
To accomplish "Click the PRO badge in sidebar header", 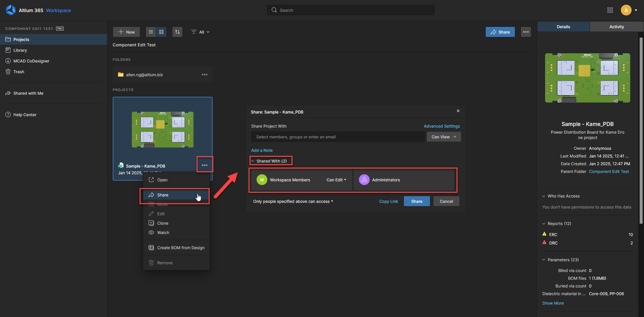I will pos(60,29).
